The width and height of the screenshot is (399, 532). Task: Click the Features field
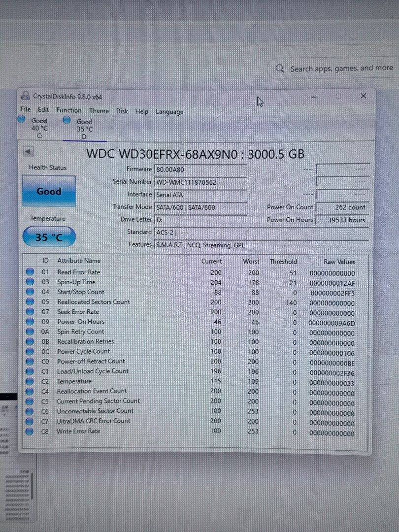(x=261, y=245)
